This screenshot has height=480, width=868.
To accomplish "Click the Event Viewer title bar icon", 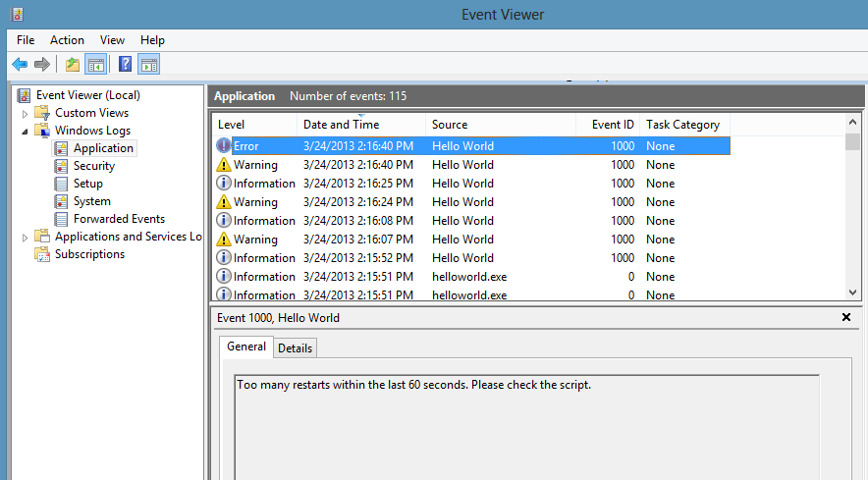I will (x=18, y=15).
